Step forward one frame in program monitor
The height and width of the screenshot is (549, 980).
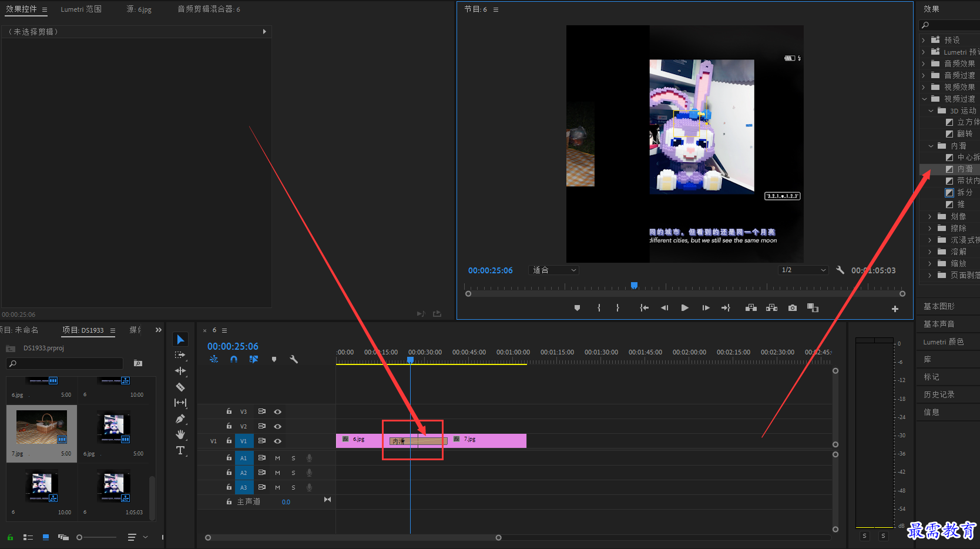(x=706, y=308)
